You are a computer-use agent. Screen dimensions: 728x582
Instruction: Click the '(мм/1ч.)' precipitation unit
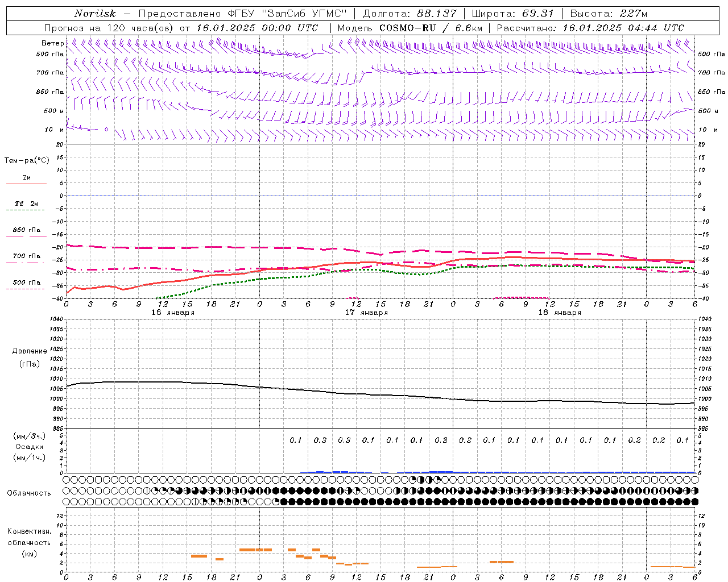(x=29, y=458)
